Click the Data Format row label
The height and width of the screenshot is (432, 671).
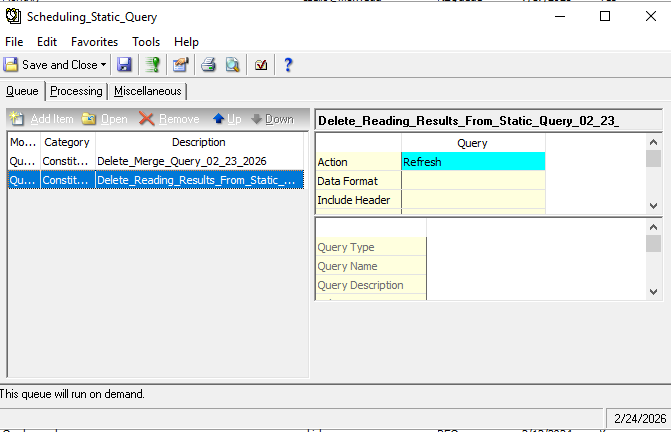[359, 181]
